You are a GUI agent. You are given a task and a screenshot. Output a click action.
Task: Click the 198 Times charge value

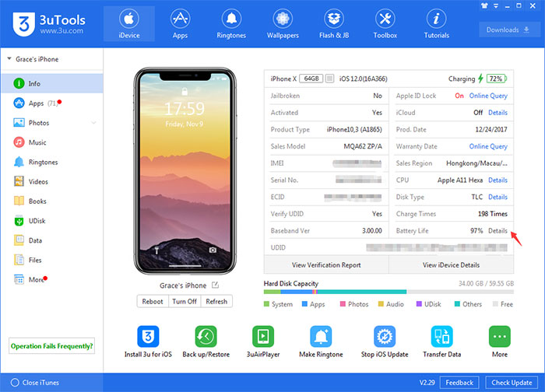click(493, 214)
